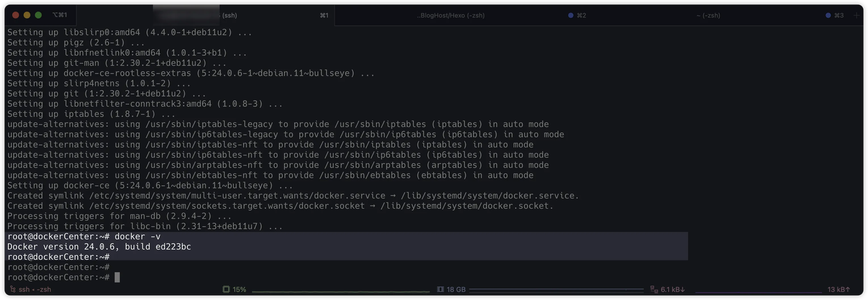The image size is (868, 300).
Task: Click the ssh ◂ -zsh job status label
Action: pyautogui.click(x=35, y=290)
